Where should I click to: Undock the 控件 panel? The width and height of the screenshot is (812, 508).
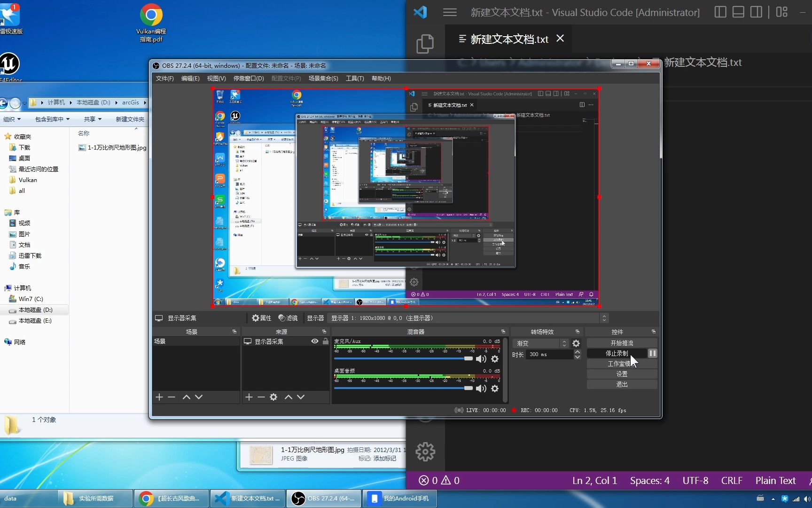pyautogui.click(x=654, y=332)
